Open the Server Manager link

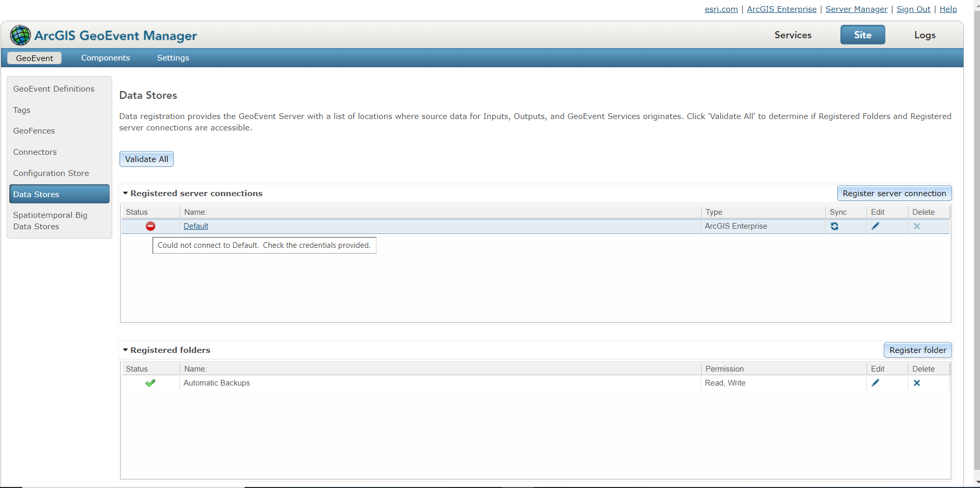click(x=856, y=9)
